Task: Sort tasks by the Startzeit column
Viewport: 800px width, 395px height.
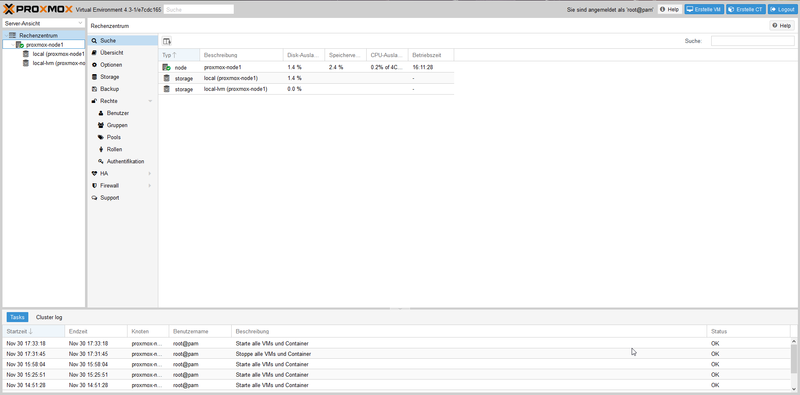Action: [34, 332]
